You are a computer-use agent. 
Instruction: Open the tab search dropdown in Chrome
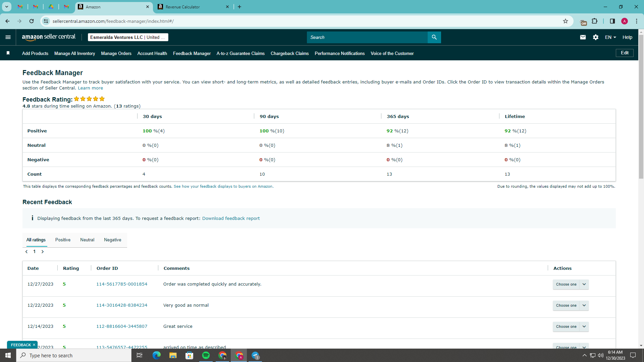tap(6, 7)
